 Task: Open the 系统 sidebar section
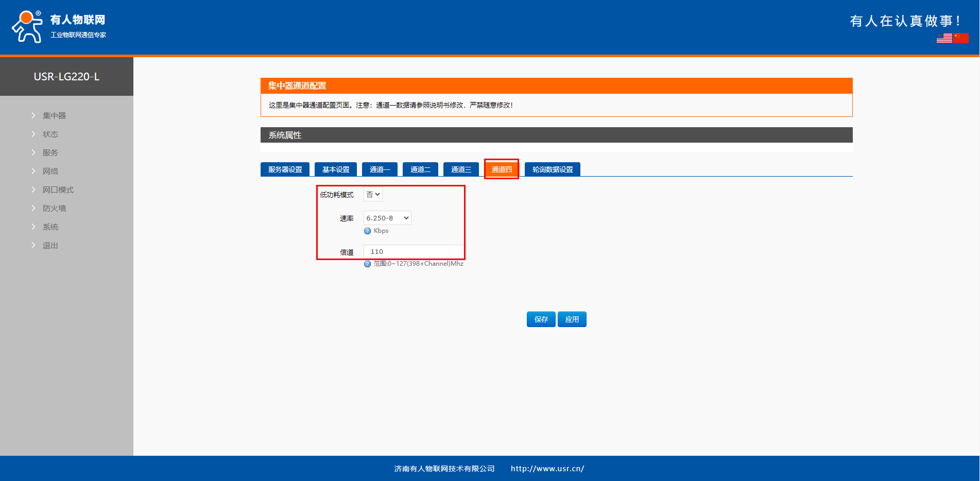pos(50,227)
